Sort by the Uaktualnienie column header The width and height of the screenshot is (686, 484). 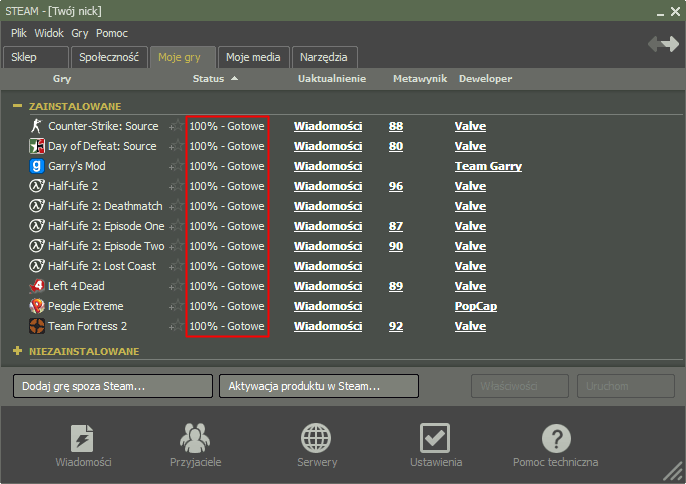[x=332, y=79]
